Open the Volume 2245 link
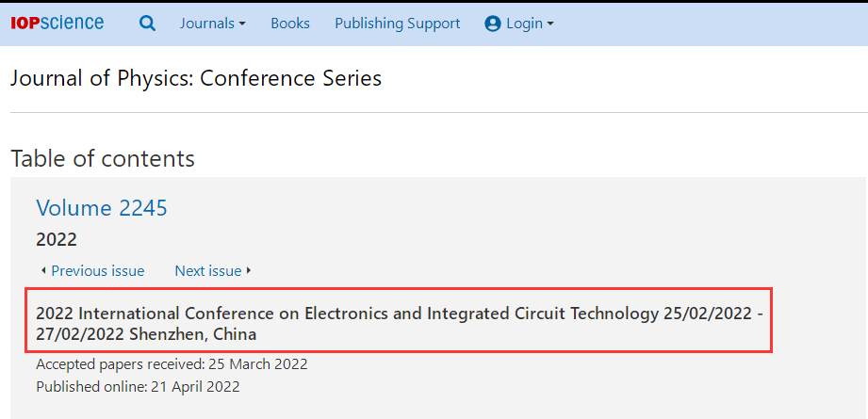The height and width of the screenshot is (419, 868). [102, 208]
